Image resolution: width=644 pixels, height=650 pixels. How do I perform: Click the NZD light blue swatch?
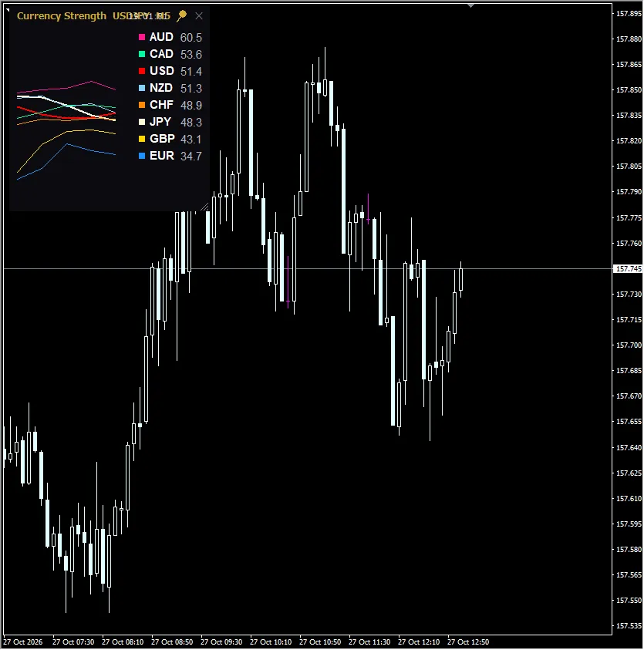coord(142,88)
